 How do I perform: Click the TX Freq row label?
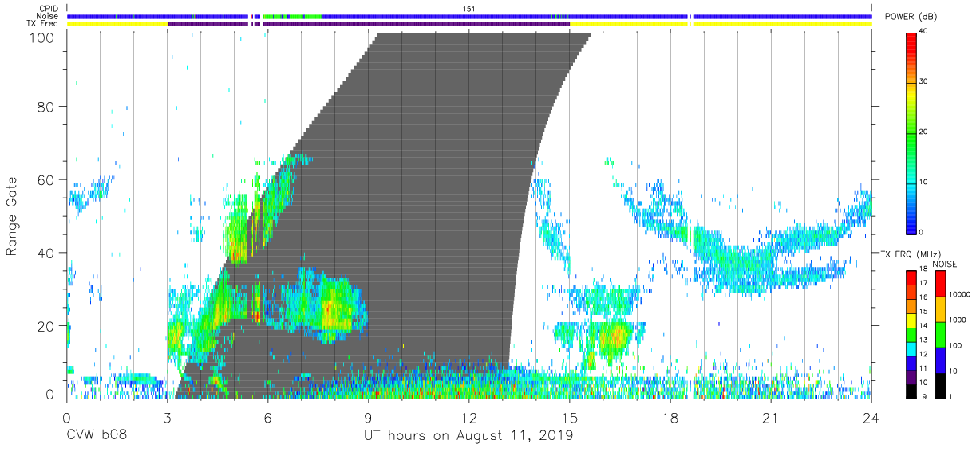pos(43,24)
